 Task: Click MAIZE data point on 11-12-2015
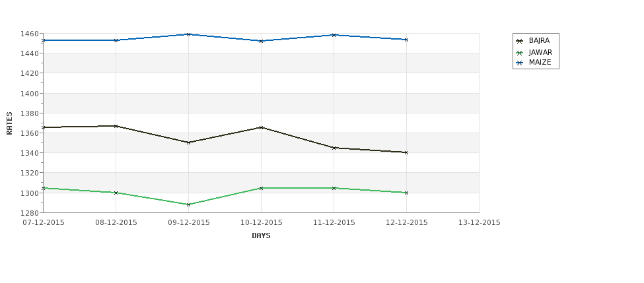click(x=334, y=35)
